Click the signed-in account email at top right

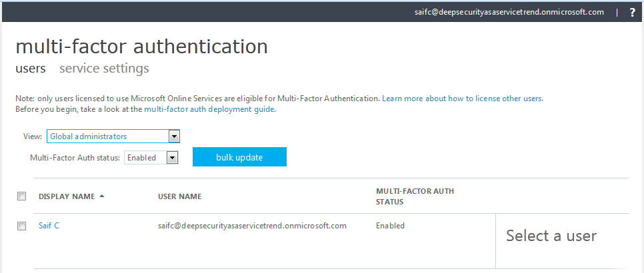point(509,12)
